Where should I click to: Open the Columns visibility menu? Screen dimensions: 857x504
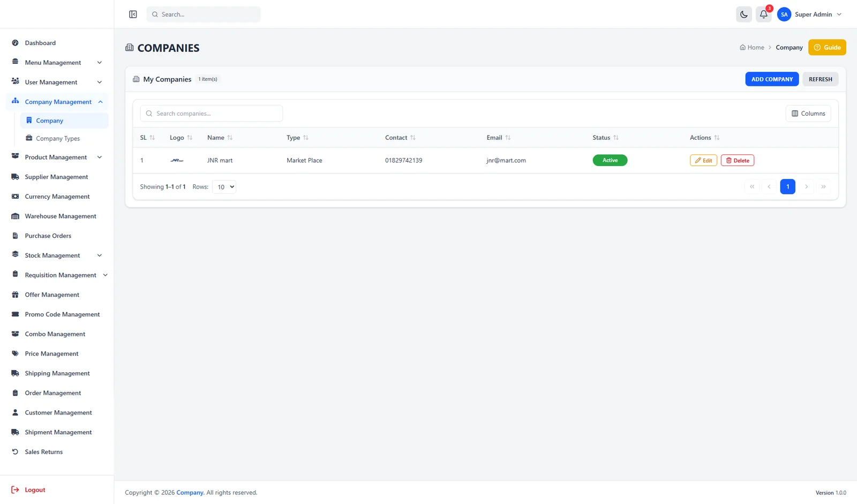tap(808, 114)
